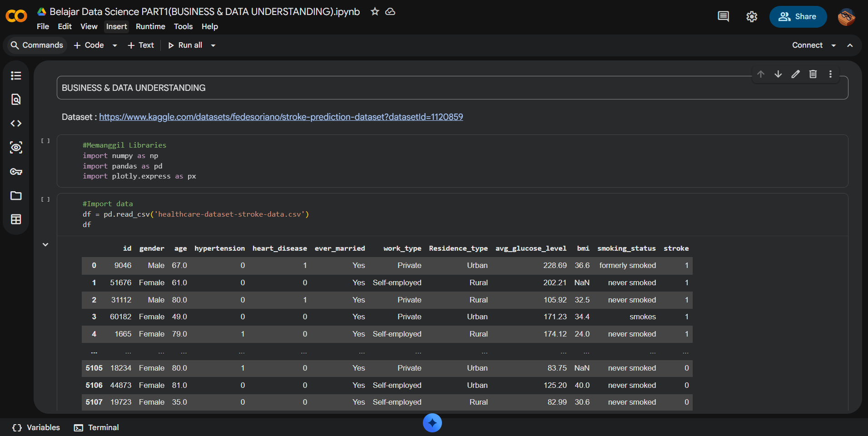Open the Connect runtime options dropdown
868x436 pixels.
tap(833, 45)
